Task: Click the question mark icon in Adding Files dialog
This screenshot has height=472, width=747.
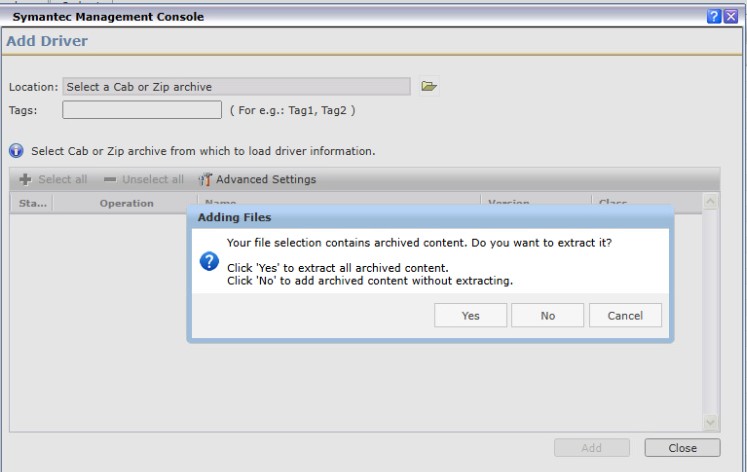Action: pyautogui.click(x=209, y=261)
